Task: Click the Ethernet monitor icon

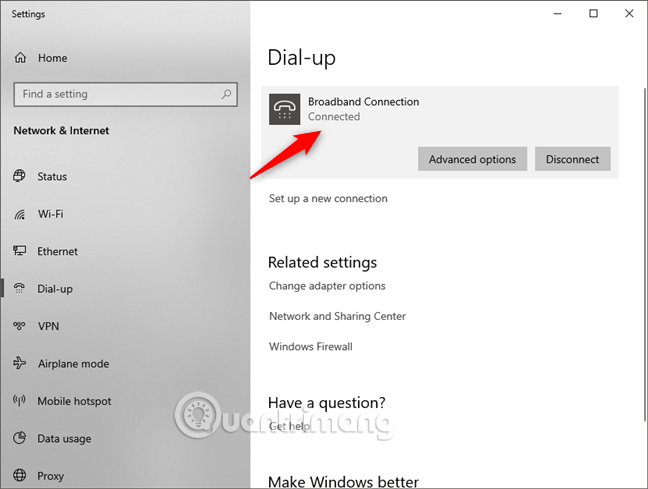Action: tap(19, 251)
